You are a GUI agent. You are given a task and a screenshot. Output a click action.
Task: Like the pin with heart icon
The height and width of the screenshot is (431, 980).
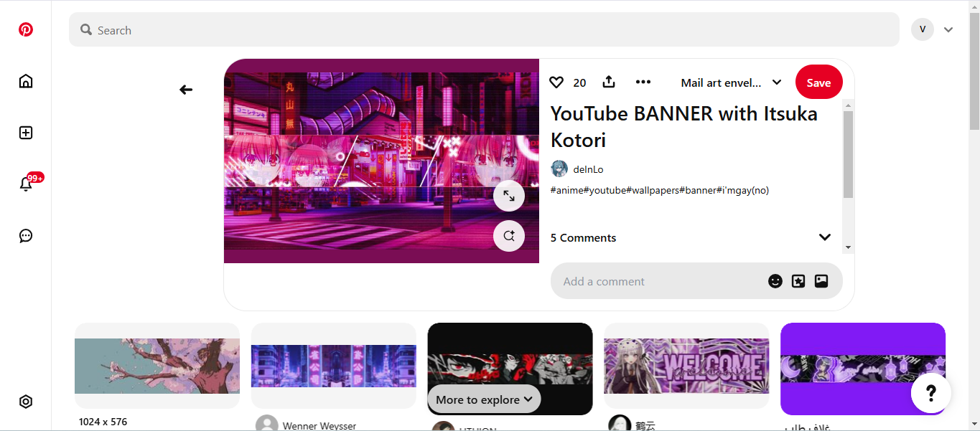point(556,82)
